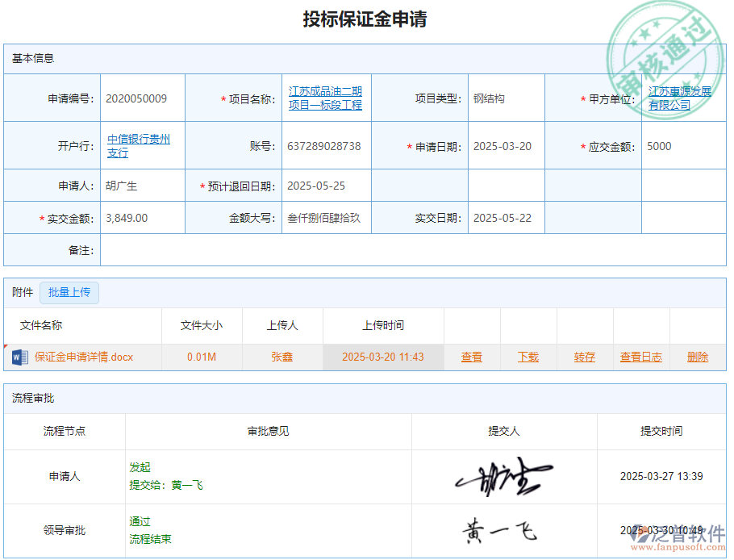The image size is (734, 560).
Task: Click the empty 备注 remarks field
Action: (x=403, y=250)
